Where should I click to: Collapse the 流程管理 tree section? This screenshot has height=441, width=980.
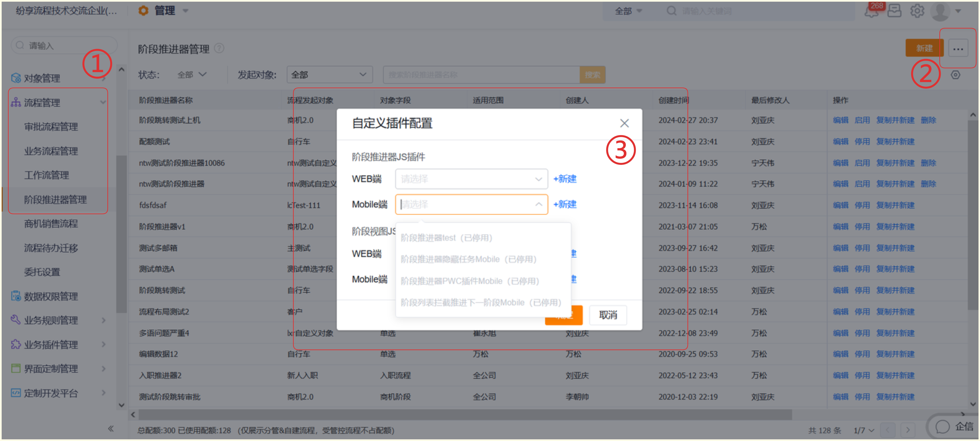[103, 102]
